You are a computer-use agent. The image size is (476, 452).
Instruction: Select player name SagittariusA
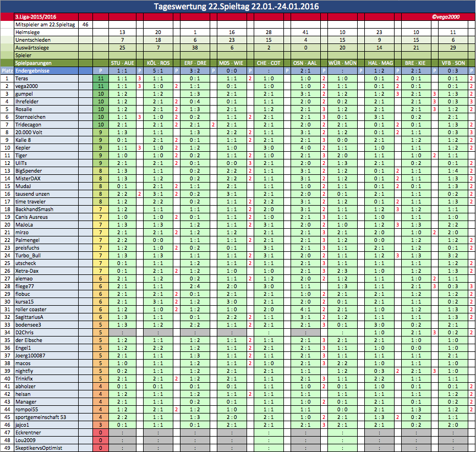30,317
